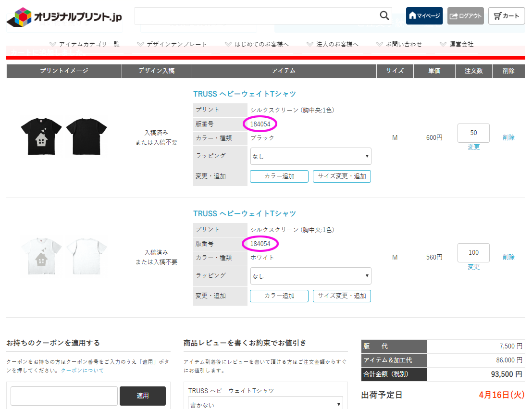Open TRUSS ヘビーウェイトTシャツ link for white item

point(244,213)
